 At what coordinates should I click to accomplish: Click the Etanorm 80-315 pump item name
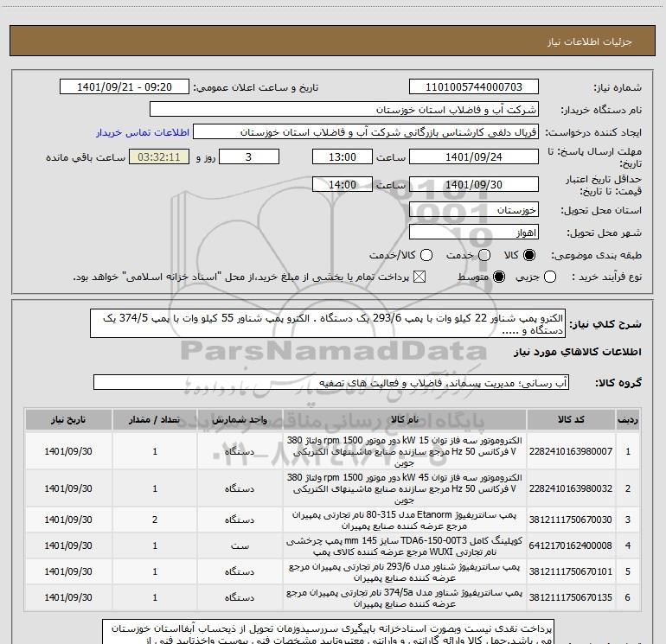tap(405, 520)
